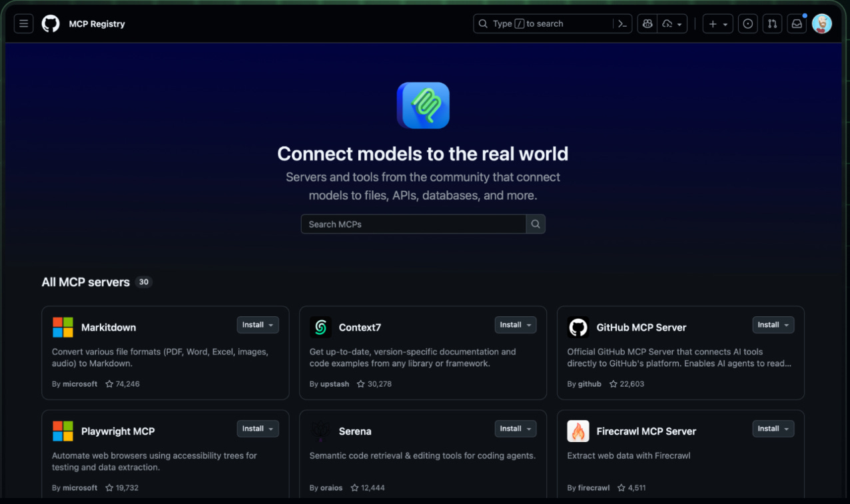850x504 pixels.
Task: Open the user profile avatar menu
Action: pos(822,24)
